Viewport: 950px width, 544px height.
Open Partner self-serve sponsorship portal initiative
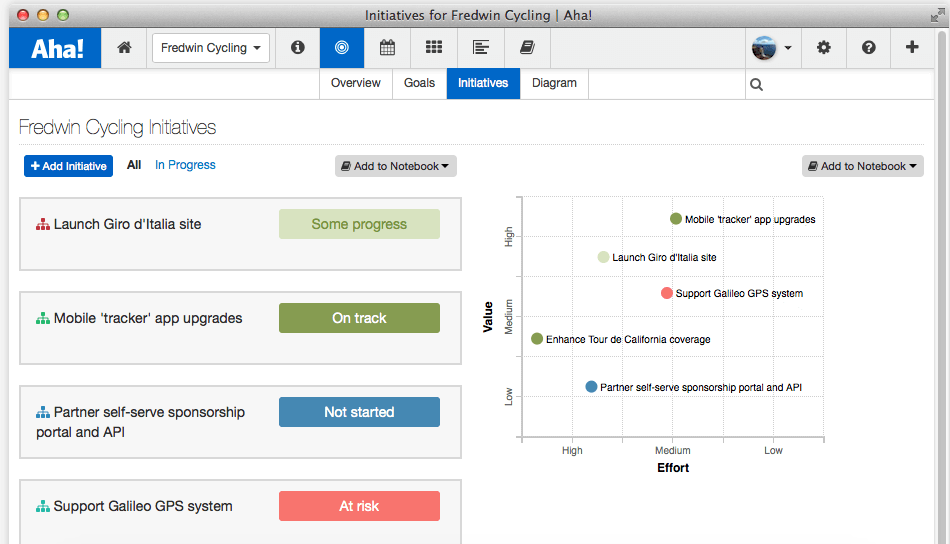point(141,422)
